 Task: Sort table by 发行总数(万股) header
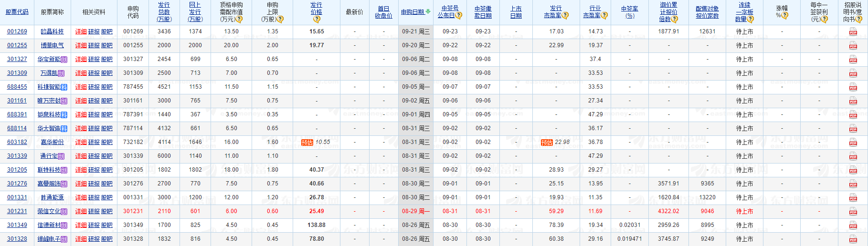tap(164, 12)
